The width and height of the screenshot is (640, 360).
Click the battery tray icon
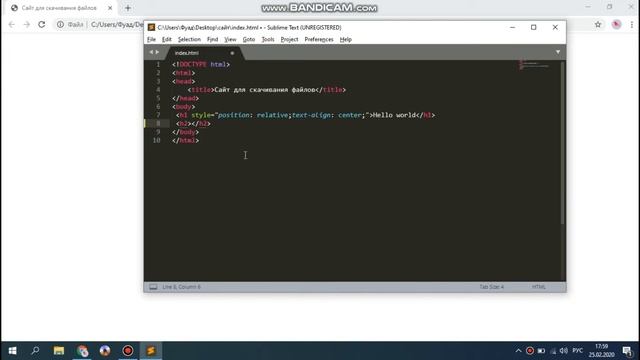tap(541, 351)
